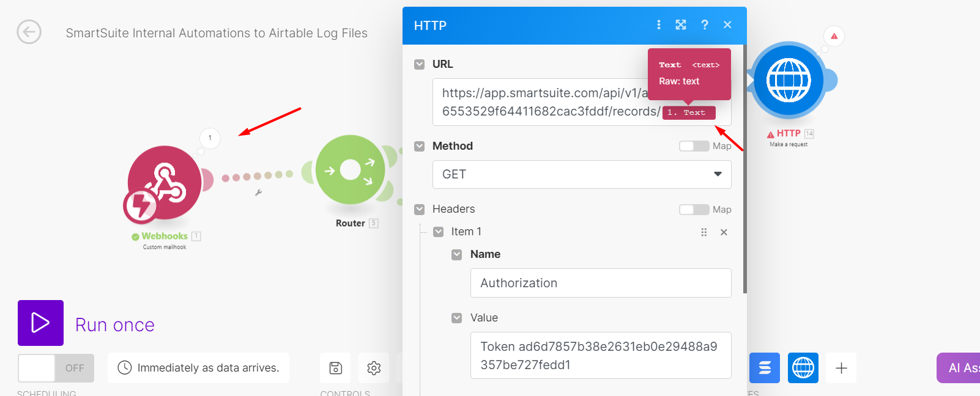Image resolution: width=980 pixels, height=396 pixels.
Task: Expand the HTTP panel to full screen
Action: [x=681, y=24]
